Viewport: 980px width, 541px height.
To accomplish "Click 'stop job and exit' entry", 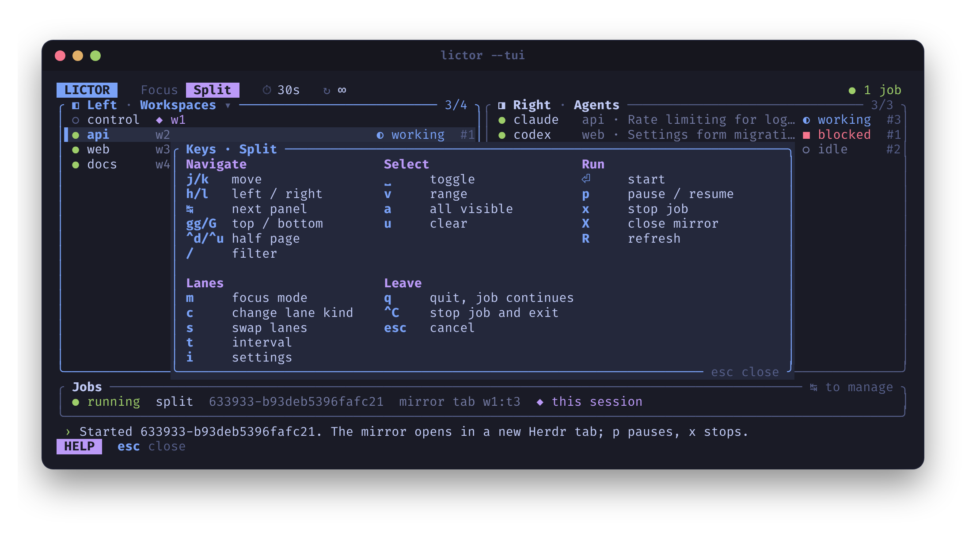I will tap(494, 313).
